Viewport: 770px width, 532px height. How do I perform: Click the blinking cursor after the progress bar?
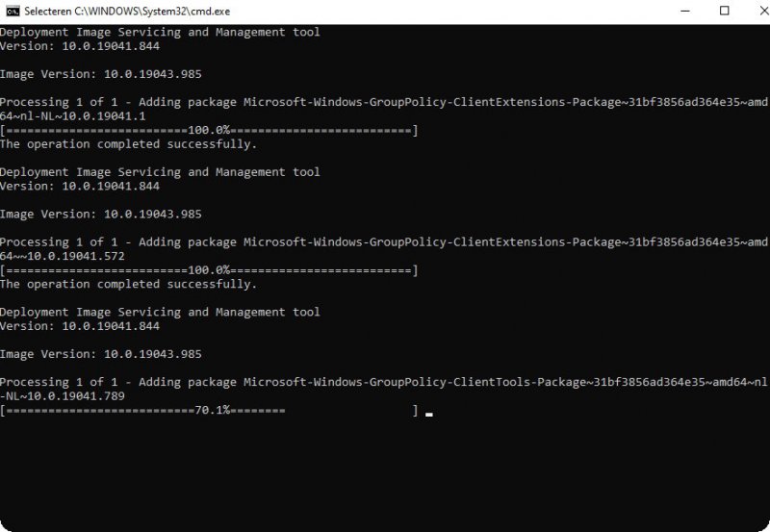click(428, 414)
